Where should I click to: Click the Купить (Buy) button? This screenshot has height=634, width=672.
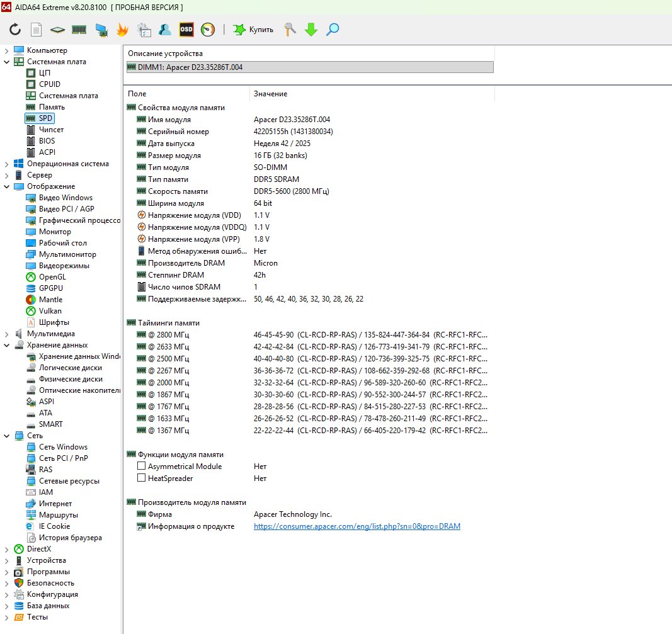253,30
